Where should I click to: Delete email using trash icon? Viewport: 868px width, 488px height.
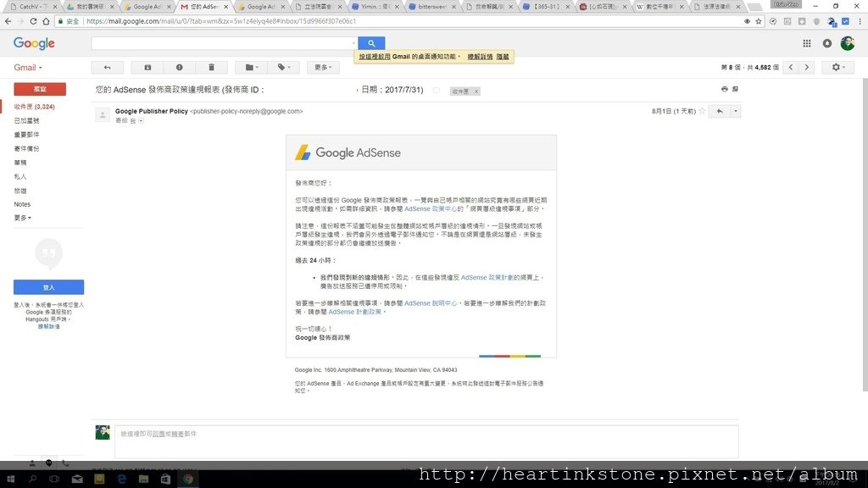tap(211, 68)
